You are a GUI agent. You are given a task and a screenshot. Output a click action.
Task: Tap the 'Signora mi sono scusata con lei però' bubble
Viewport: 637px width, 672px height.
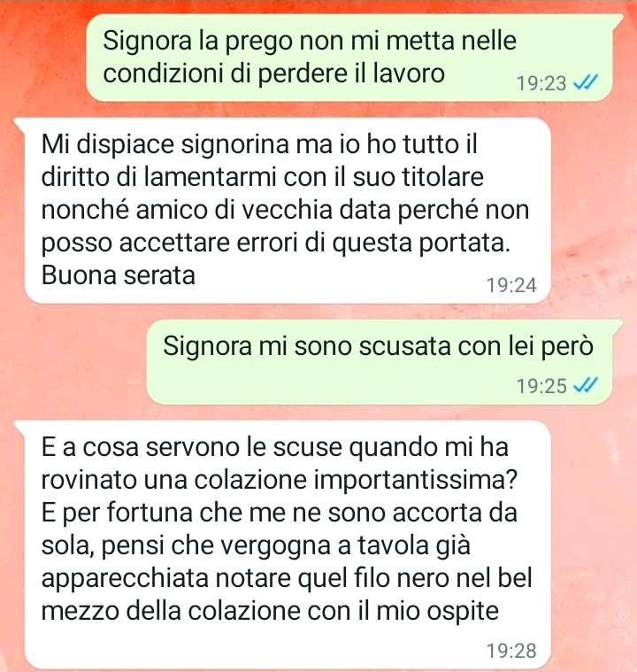click(380, 362)
